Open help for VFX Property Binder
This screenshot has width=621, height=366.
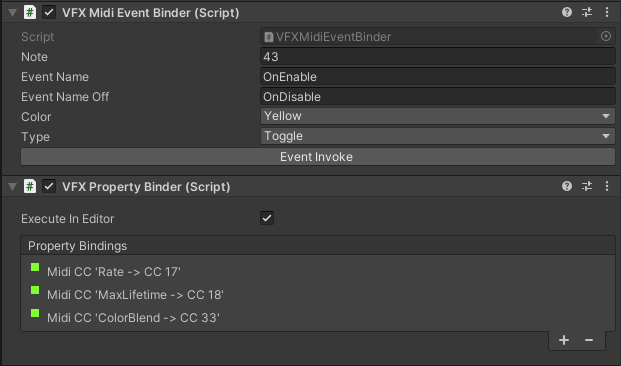pyautogui.click(x=567, y=186)
